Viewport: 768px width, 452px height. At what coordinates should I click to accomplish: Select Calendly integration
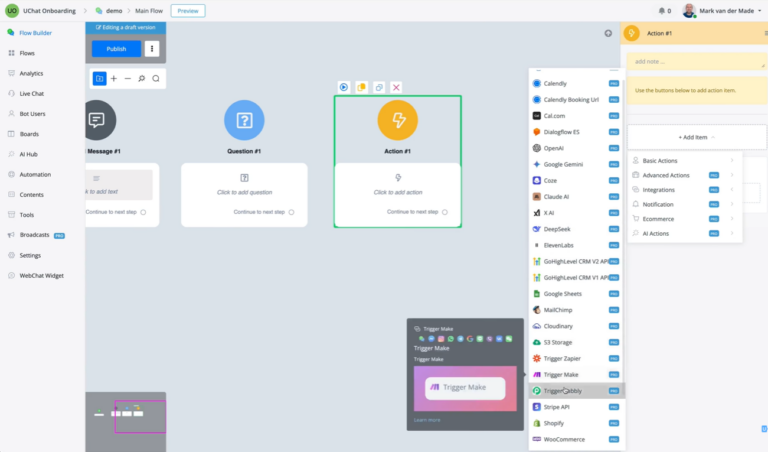click(576, 83)
